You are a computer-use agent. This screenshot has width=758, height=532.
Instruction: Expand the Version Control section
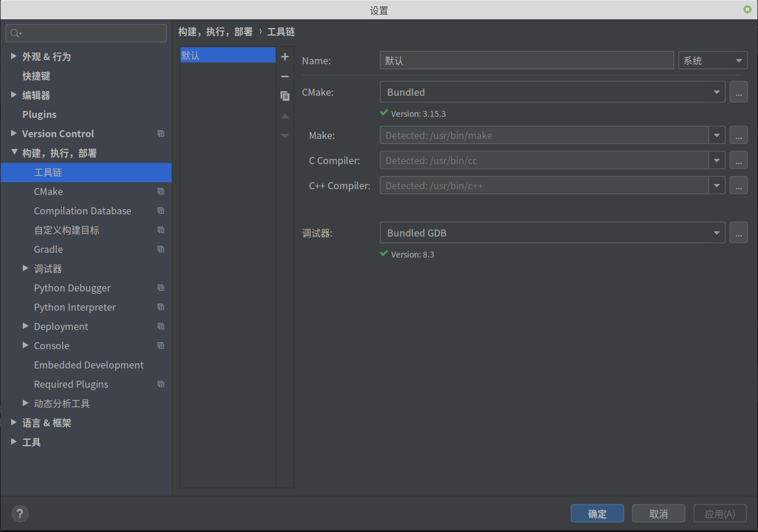coord(14,133)
